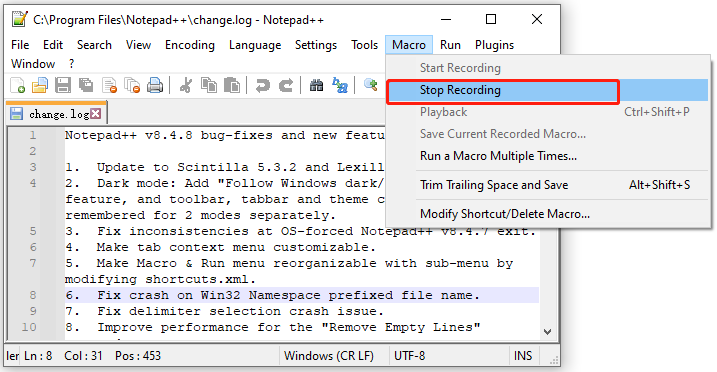Viewport: 717px width, 372px height.
Task: Choose Playback in Macro menu
Action: pyautogui.click(x=548, y=112)
